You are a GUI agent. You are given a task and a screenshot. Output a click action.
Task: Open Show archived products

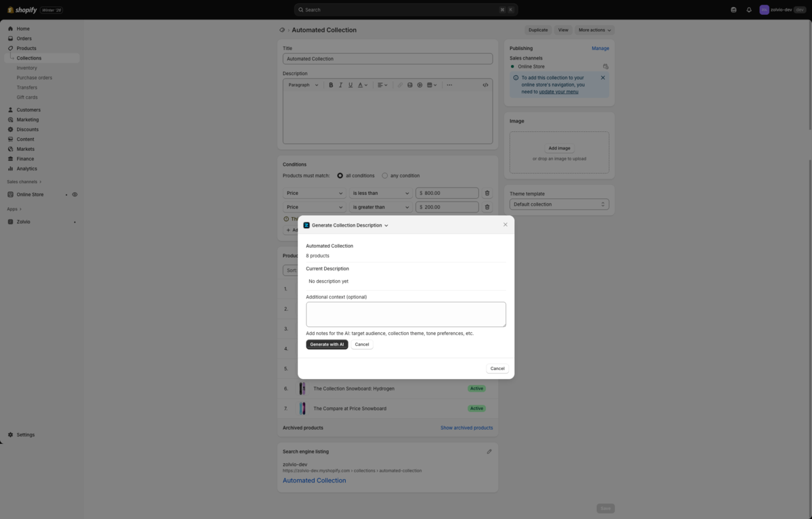[x=466, y=428]
